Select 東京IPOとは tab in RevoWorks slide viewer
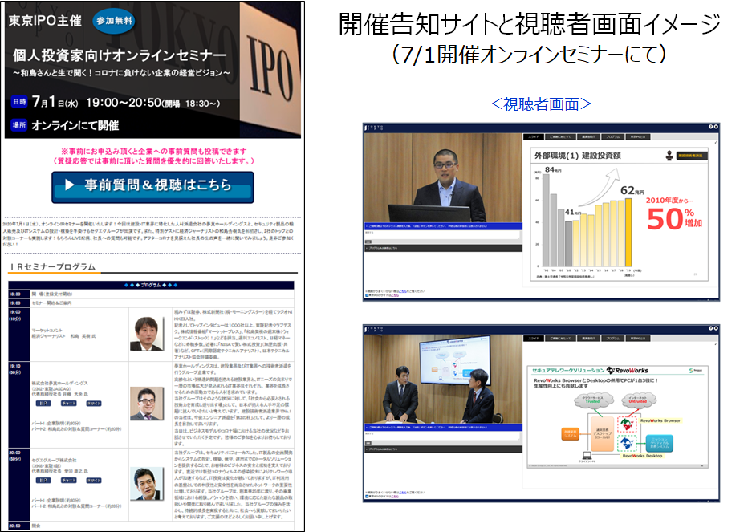756x532 pixels. (638, 339)
